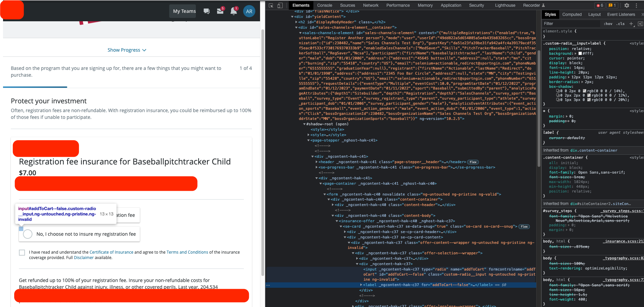The width and height of the screenshot is (644, 307).
Task: Collapse the insurance-offer node
Action: pos(337,221)
